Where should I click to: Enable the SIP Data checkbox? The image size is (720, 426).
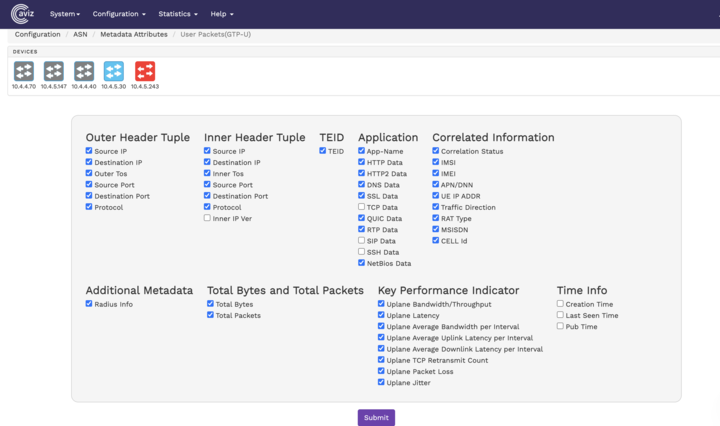[362, 241]
